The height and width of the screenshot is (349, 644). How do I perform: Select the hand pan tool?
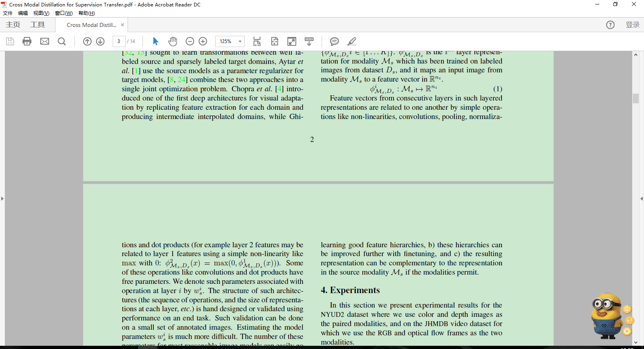[x=173, y=41]
